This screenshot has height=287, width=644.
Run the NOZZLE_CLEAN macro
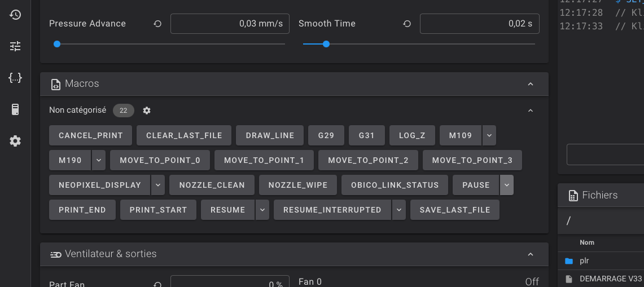click(x=212, y=185)
